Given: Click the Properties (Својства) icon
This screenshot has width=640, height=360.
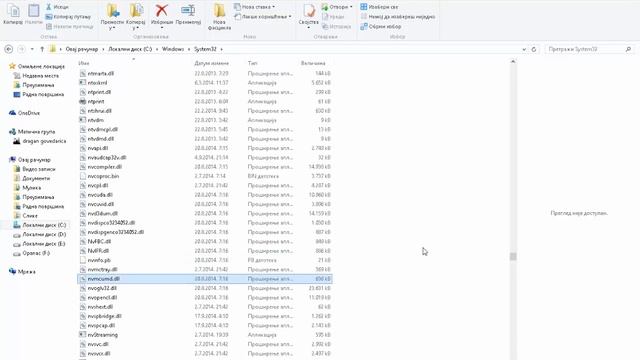Looking at the screenshot, I should (309, 11).
